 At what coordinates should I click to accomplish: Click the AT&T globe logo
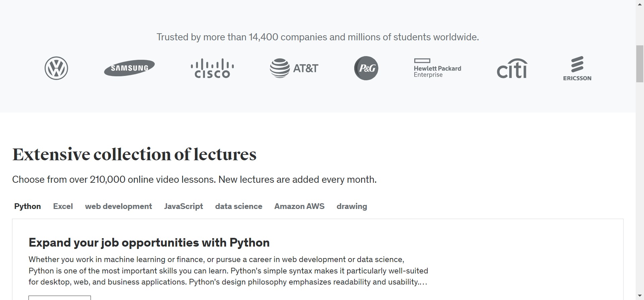(280, 68)
